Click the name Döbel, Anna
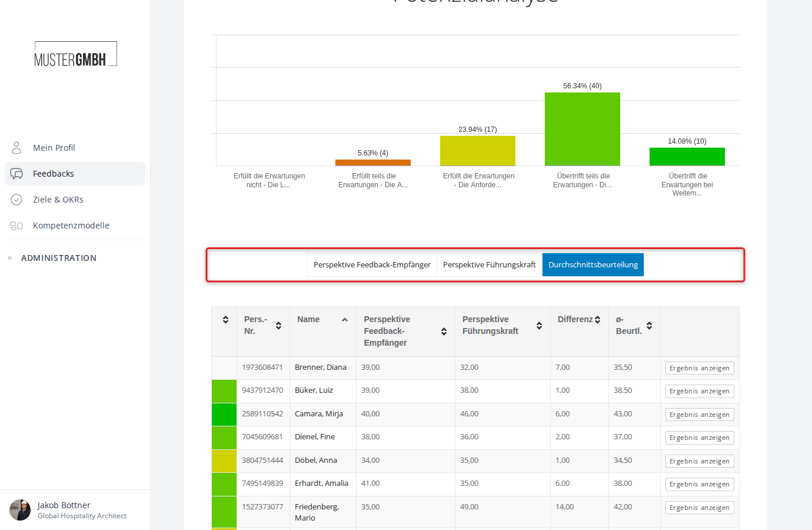This screenshot has width=812, height=530. point(316,461)
